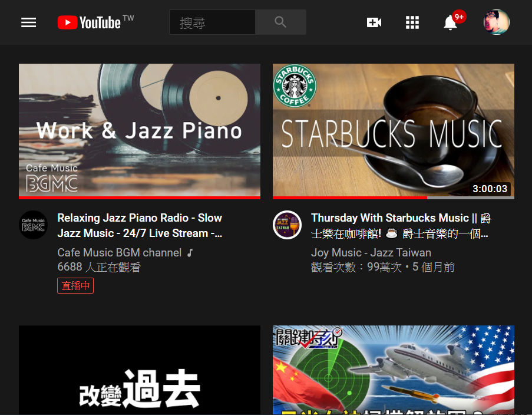Click the Cafe Music BGM channel avatar
532x415 pixels.
pos(33,225)
